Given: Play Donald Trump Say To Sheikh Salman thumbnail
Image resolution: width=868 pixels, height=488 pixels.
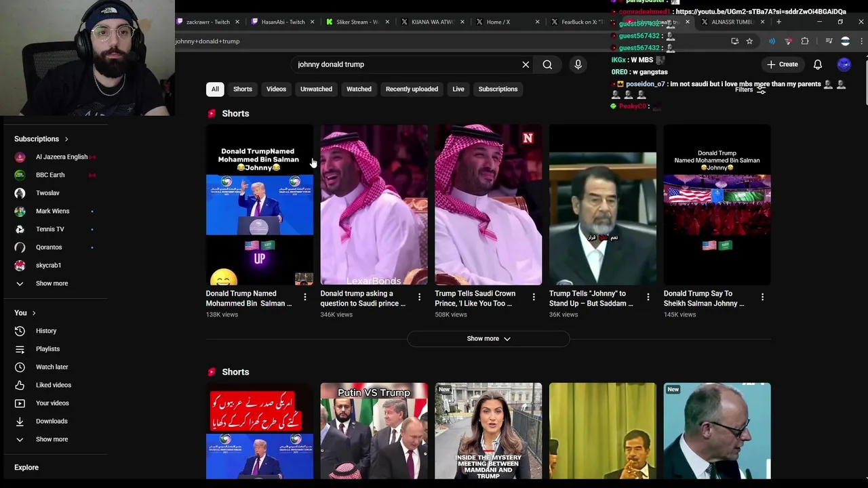Looking at the screenshot, I should pyautogui.click(x=717, y=205).
